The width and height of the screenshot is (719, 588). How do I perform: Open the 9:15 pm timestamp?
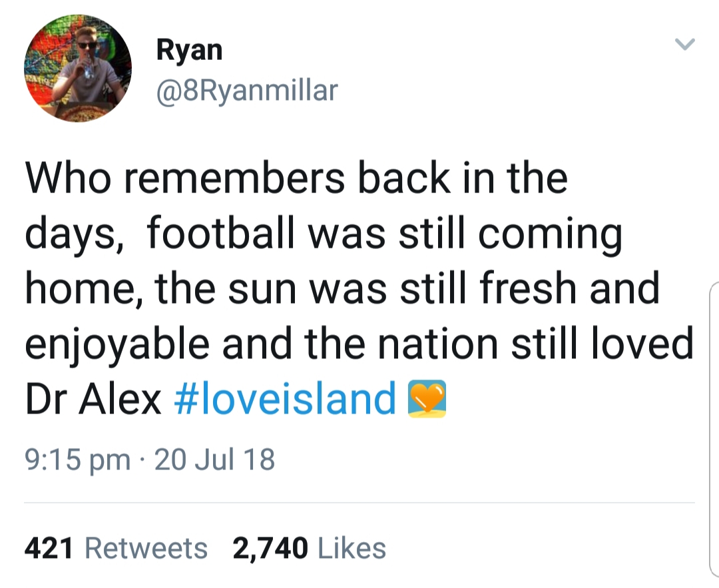tap(77, 459)
